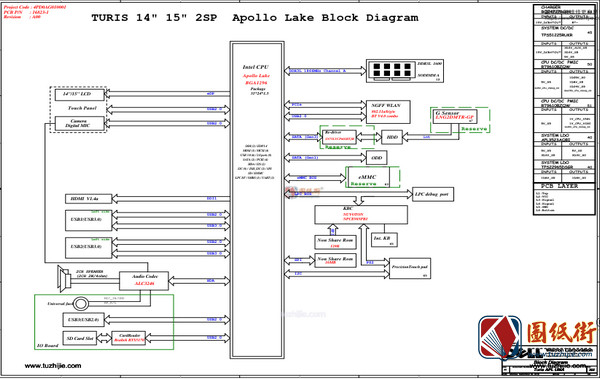Select the speaker icon near Audio Codec
This screenshot has height=379, width=600.
64,279
